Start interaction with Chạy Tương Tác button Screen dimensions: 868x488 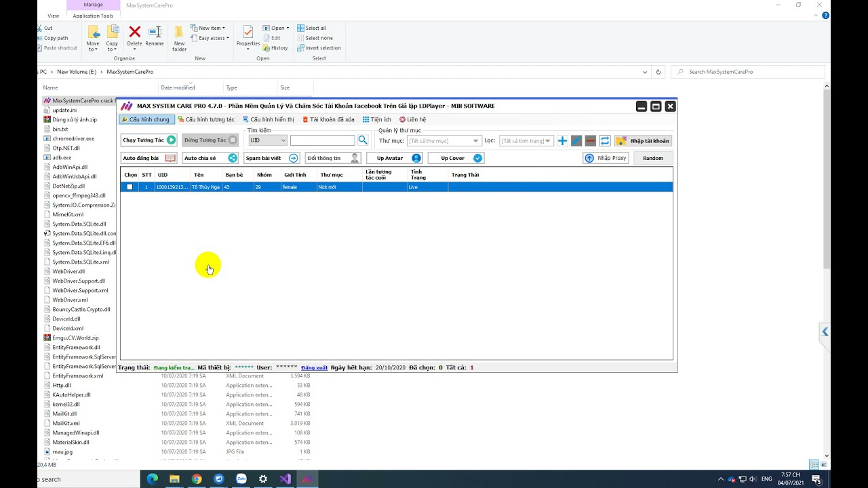coord(149,140)
